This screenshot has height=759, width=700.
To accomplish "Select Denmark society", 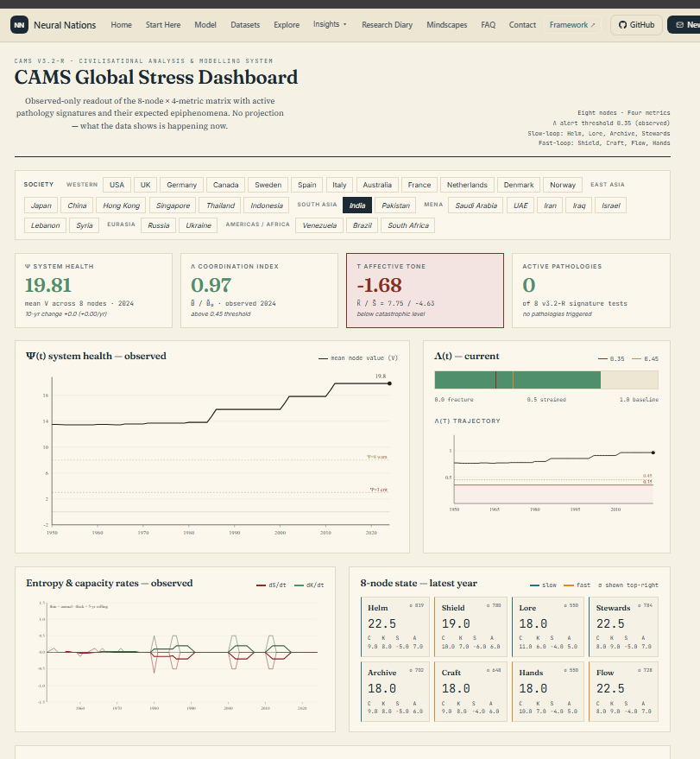I will (x=518, y=185).
